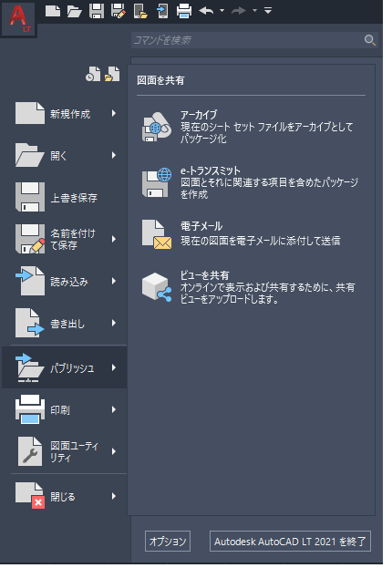The height and width of the screenshot is (568, 392).
Task: Click the Save As icon in top toolbar
Action: coord(119,11)
